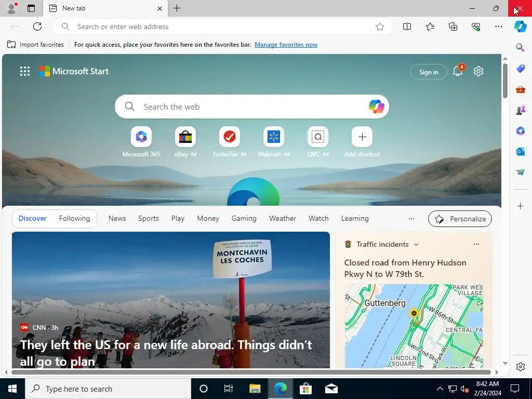This screenshot has height=399, width=532.
Task: Click the vertical page scrollbar
Action: point(505,81)
